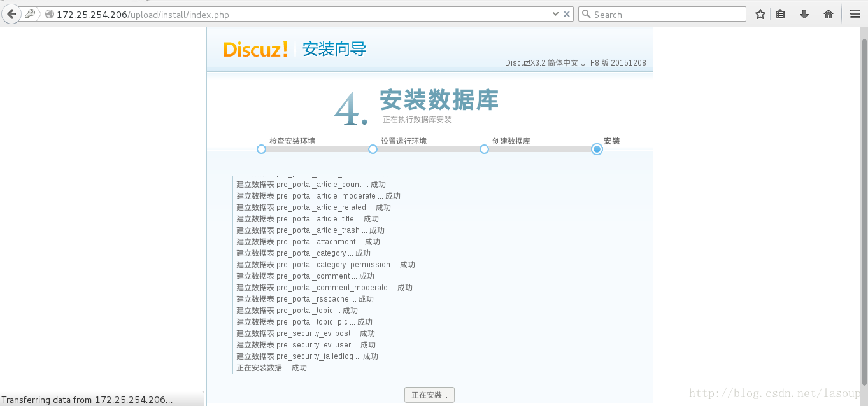868x406 pixels.
Task: Click the 正在安装... button
Action: 429,395
